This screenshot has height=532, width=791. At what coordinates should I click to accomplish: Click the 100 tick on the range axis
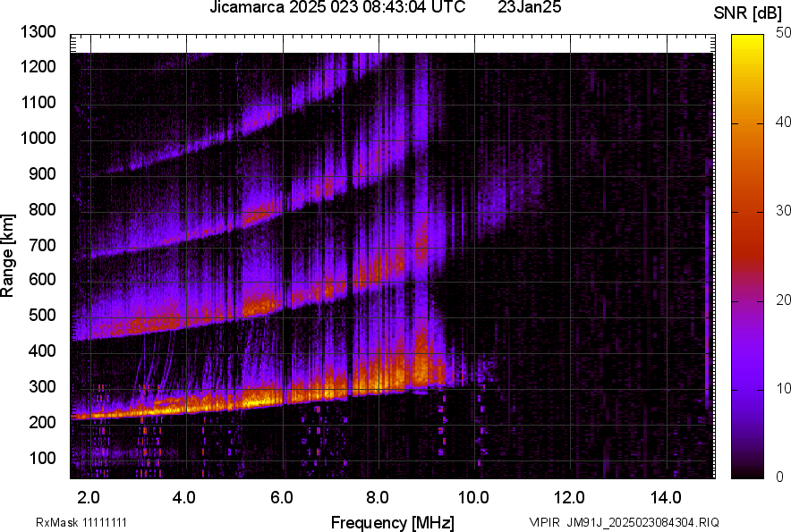tap(42, 458)
